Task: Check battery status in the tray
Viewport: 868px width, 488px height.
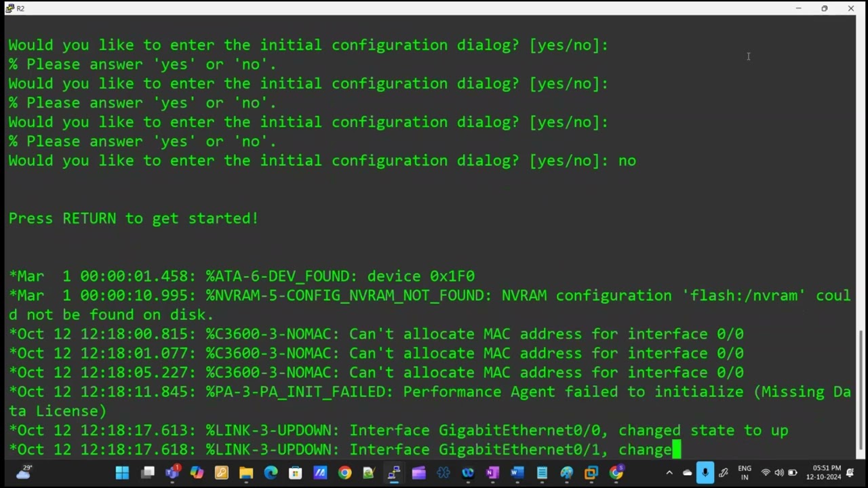Action: coord(792,473)
